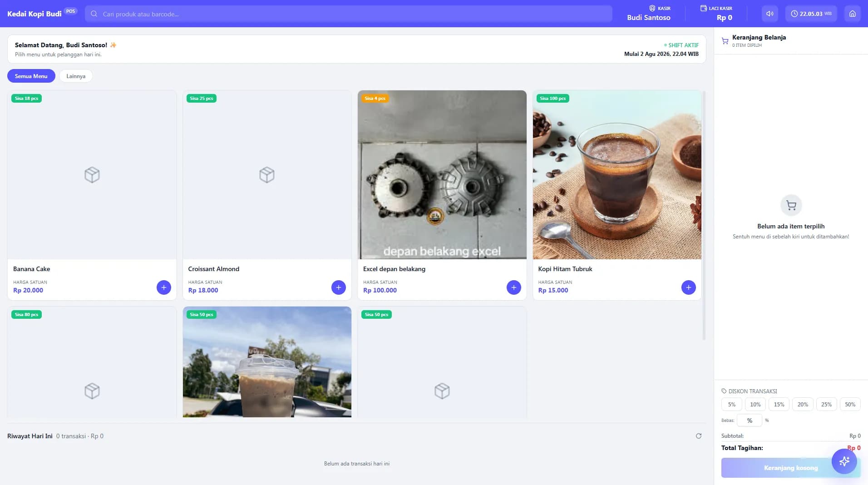The height and width of the screenshot is (485, 868).
Task: Click the Laci Kasir Rp 0 amount
Action: [725, 18]
